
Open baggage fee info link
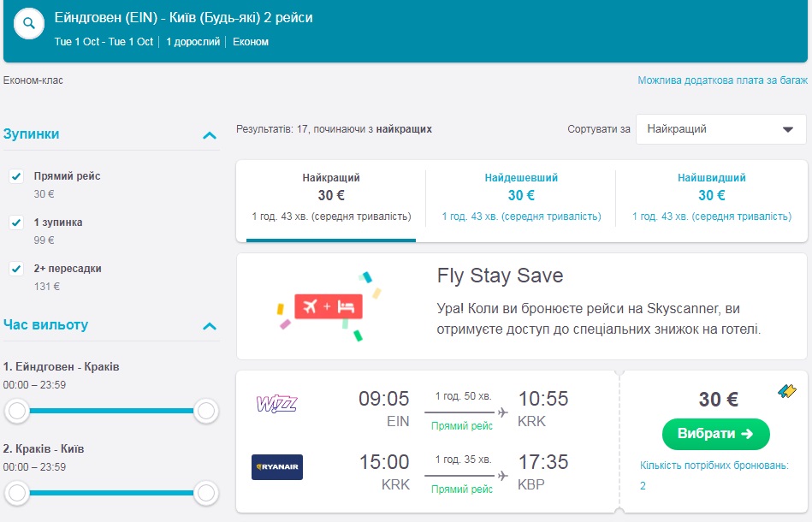[721, 80]
